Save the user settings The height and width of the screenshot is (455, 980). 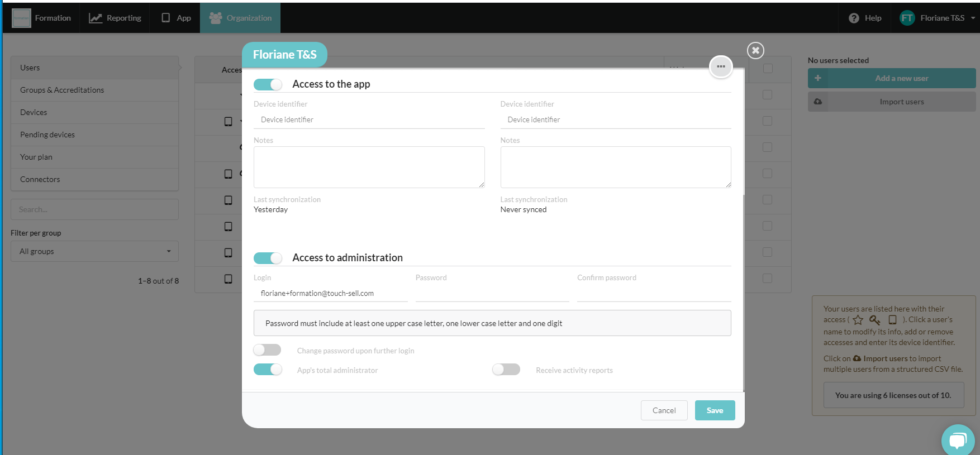tap(715, 410)
